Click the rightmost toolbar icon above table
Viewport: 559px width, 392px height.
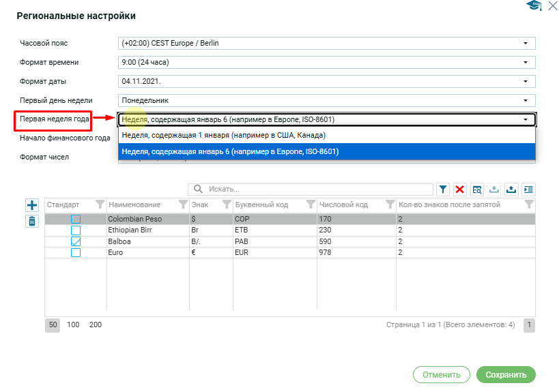point(528,189)
